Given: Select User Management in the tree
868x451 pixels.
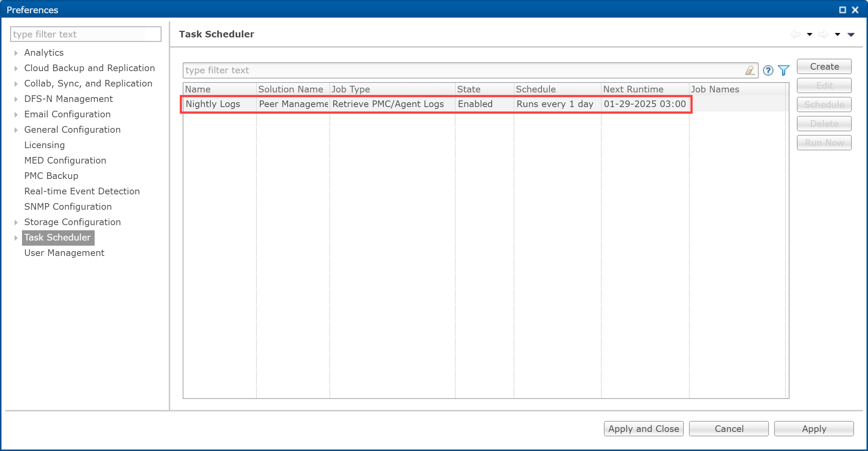Looking at the screenshot, I should (x=64, y=253).
